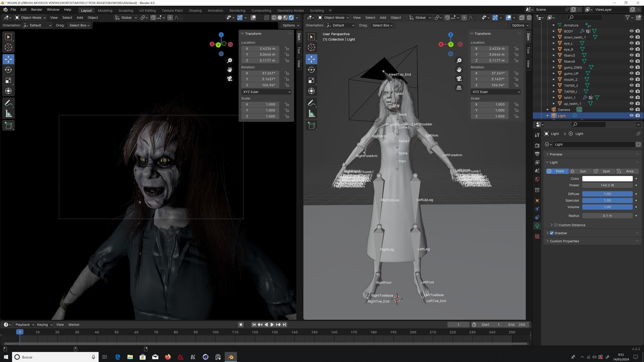Toggle auto keying record button
Viewport: 644px width, 362px height.
click(241, 324)
